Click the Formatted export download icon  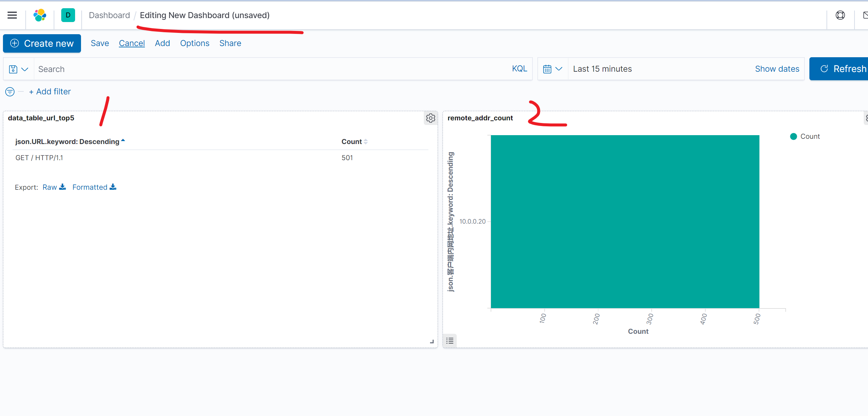[x=113, y=187]
